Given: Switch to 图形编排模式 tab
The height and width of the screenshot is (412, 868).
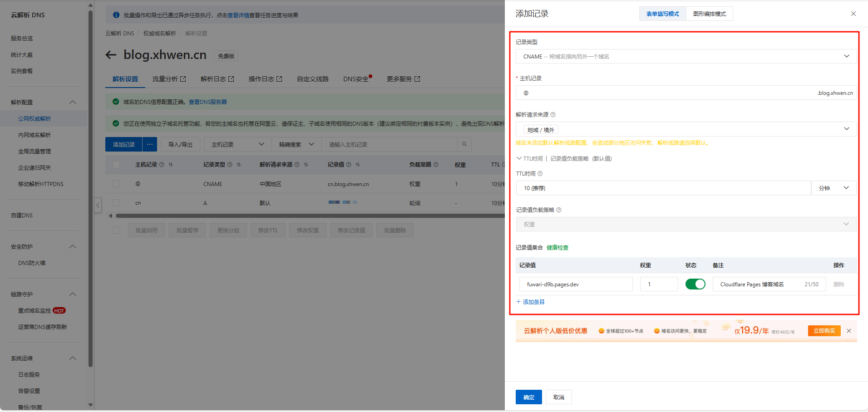Looking at the screenshot, I should pyautogui.click(x=709, y=14).
